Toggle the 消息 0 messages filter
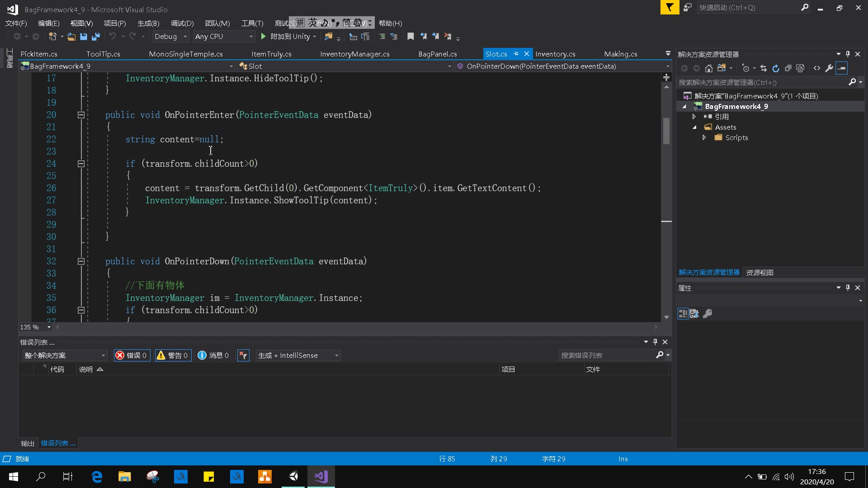 click(213, 355)
